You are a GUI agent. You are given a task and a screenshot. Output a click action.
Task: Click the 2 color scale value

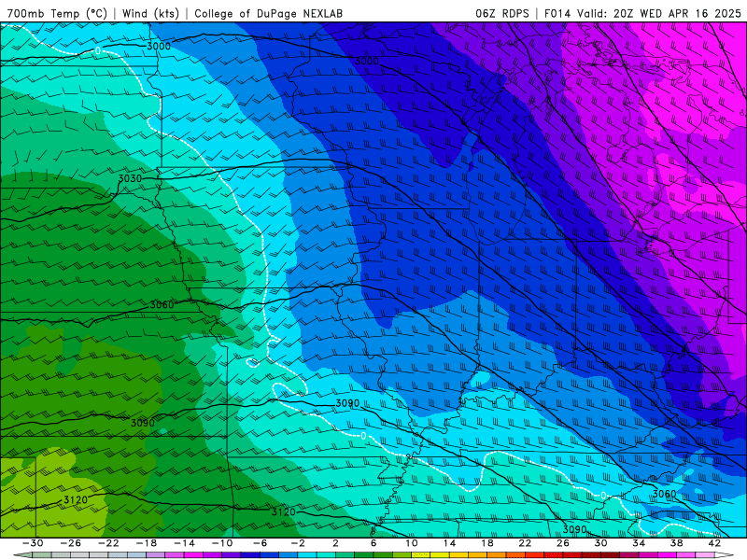[335, 543]
